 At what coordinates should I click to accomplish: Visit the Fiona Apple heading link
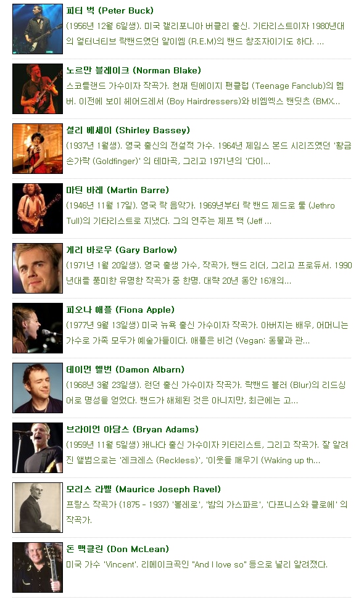point(120,310)
